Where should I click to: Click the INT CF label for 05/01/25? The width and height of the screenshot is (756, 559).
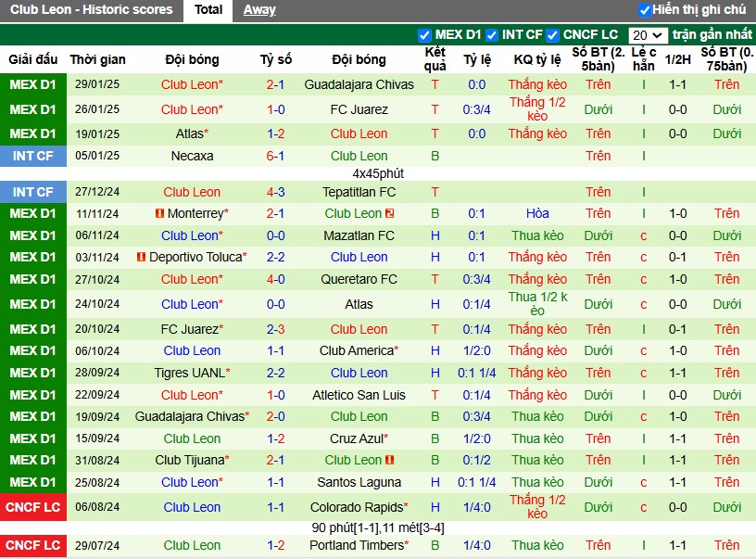coord(32,156)
